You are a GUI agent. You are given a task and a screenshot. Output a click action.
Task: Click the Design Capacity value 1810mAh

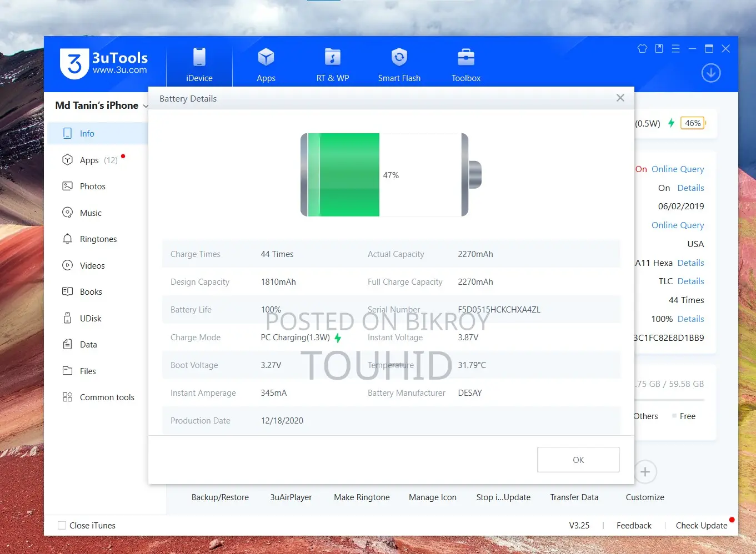click(278, 282)
